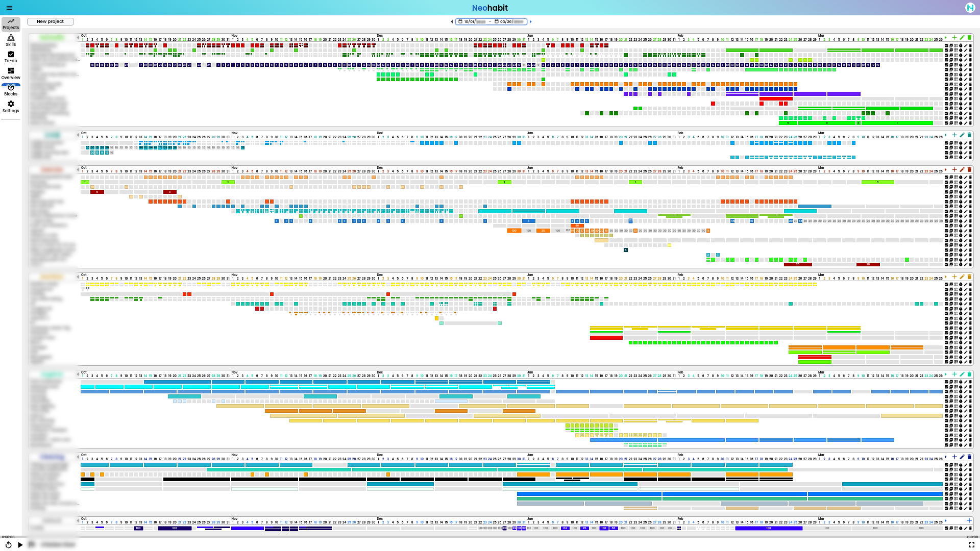The image size is (980, 551).
Task: Switch to the Projects section
Action: pos(11,24)
